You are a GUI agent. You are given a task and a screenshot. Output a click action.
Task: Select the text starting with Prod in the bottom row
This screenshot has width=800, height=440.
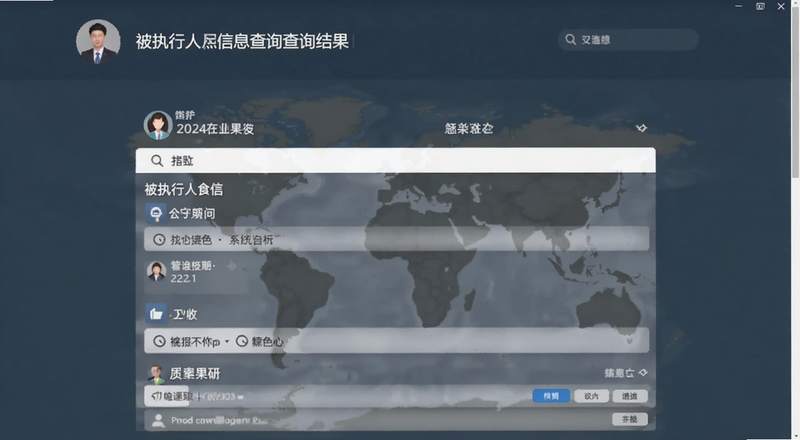pos(219,420)
